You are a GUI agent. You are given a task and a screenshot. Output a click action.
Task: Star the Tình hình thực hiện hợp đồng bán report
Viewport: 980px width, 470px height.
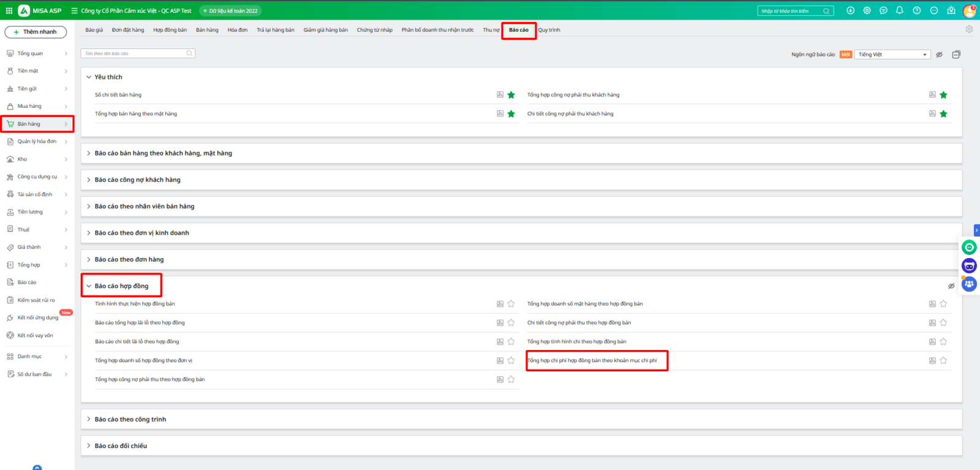coord(511,304)
